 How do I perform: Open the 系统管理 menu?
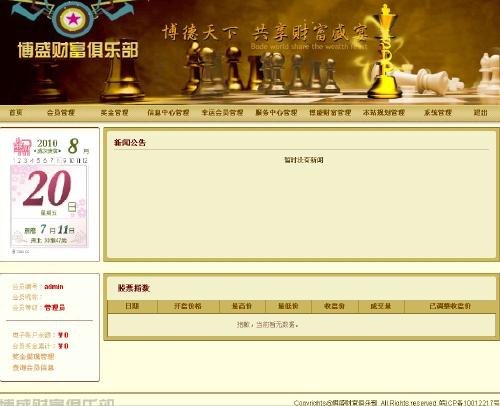(x=438, y=112)
